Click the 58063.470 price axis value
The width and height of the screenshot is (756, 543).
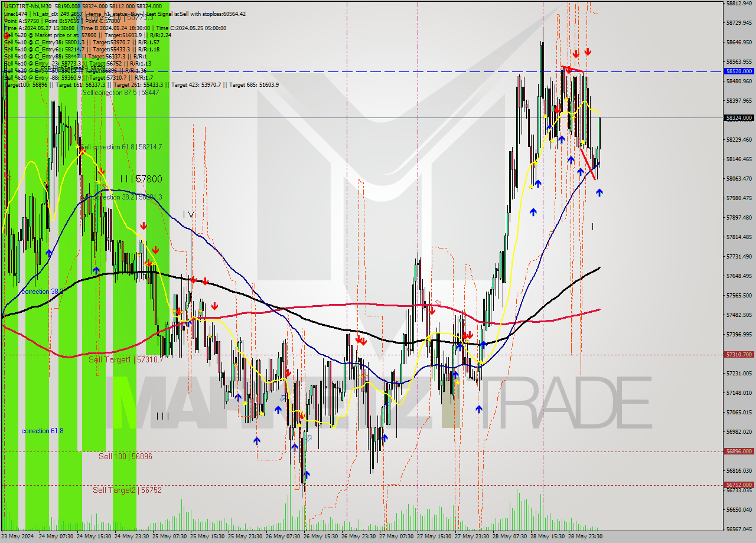(739, 178)
